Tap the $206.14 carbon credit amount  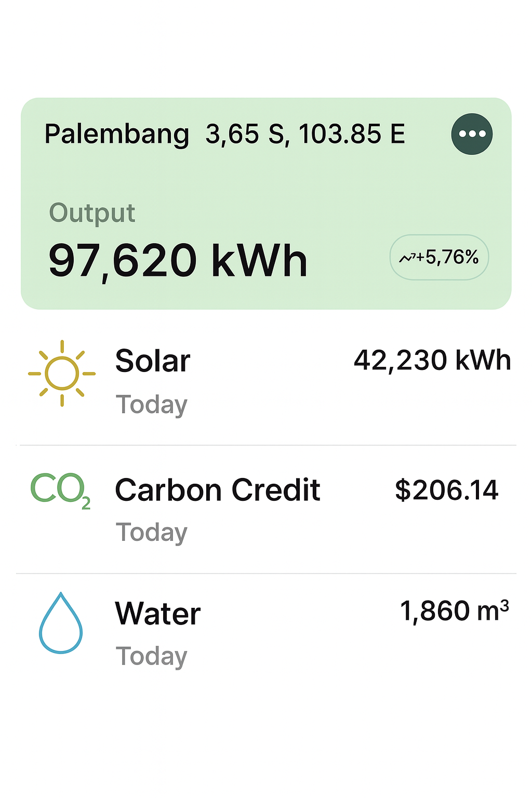click(x=447, y=490)
